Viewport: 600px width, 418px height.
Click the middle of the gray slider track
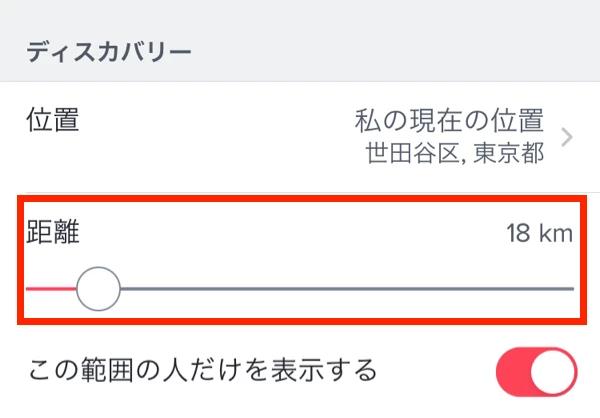346,289
